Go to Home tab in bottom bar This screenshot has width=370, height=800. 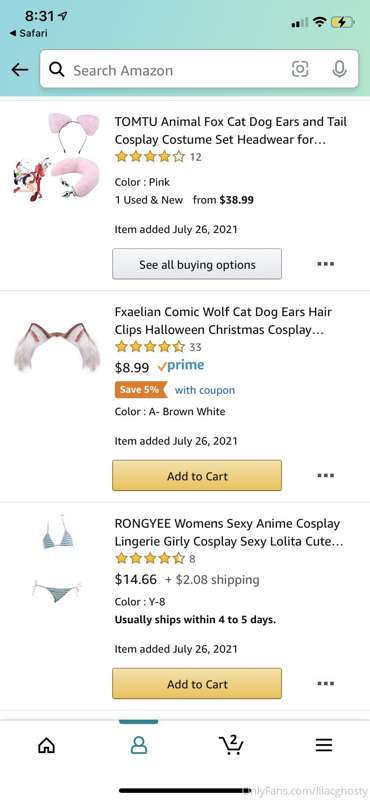click(46, 745)
